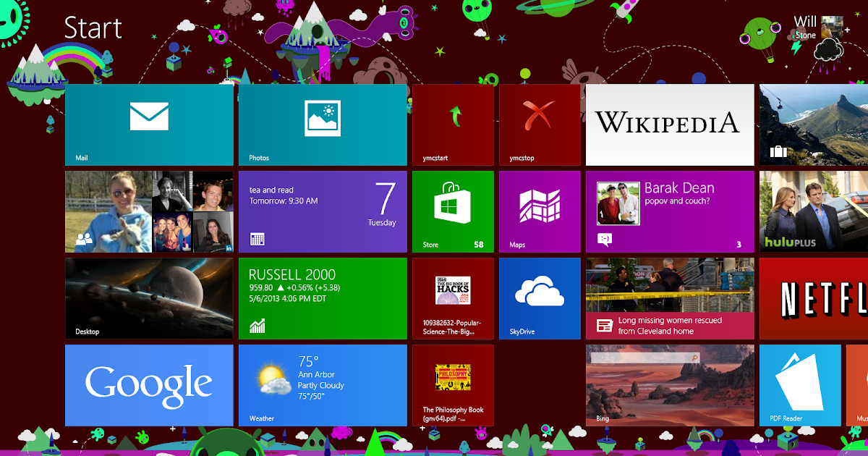Click the unread message count 3
868x456 pixels.
tap(739, 245)
